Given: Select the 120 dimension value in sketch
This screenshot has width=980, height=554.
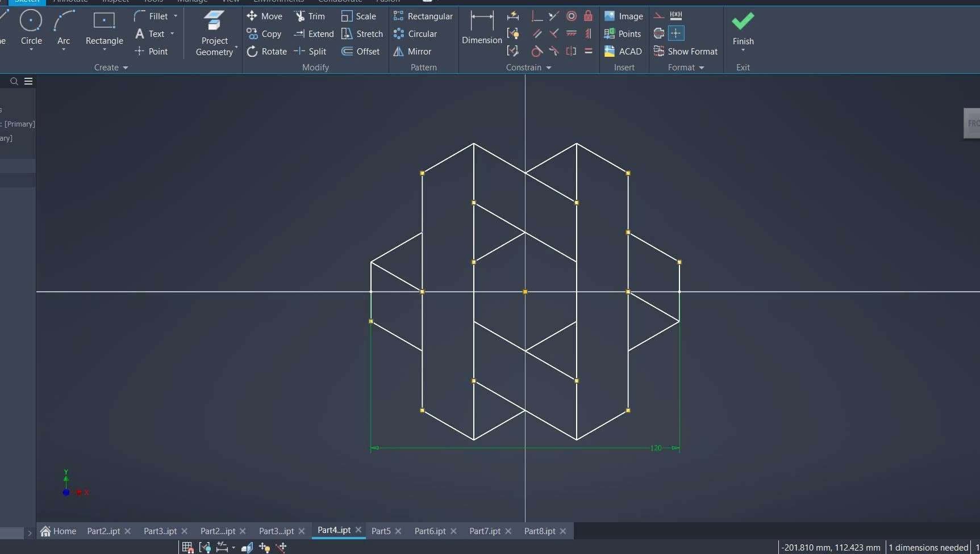Looking at the screenshot, I should [656, 448].
